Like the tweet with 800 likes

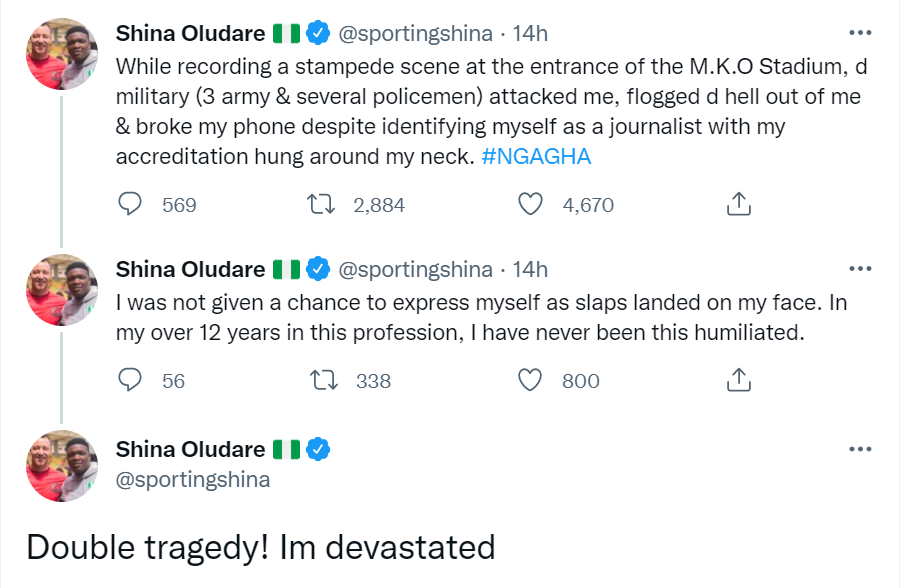point(531,380)
